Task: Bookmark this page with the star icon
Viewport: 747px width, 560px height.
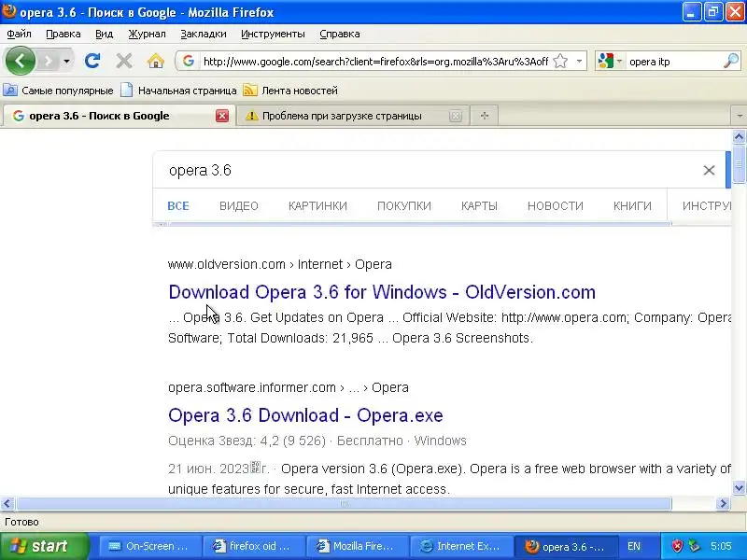Action: (561, 61)
